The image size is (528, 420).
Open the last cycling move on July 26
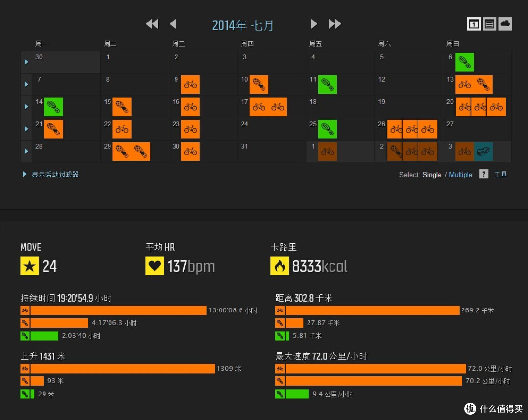pos(428,130)
